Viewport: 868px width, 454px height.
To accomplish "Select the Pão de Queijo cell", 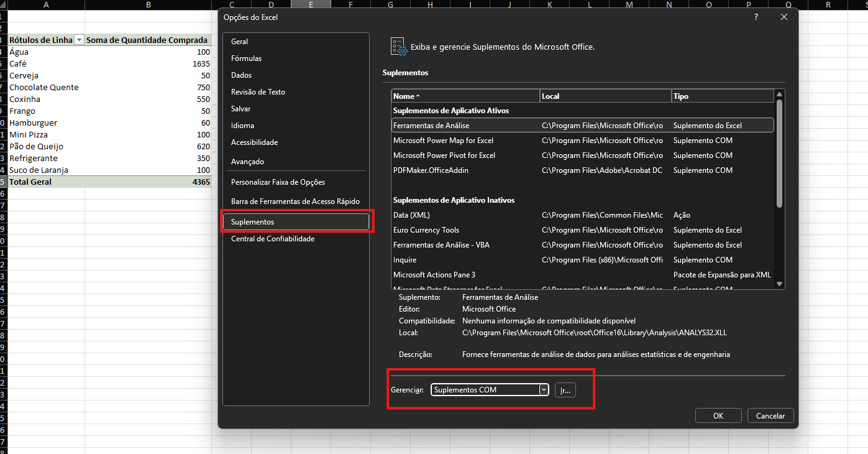I will [47, 147].
